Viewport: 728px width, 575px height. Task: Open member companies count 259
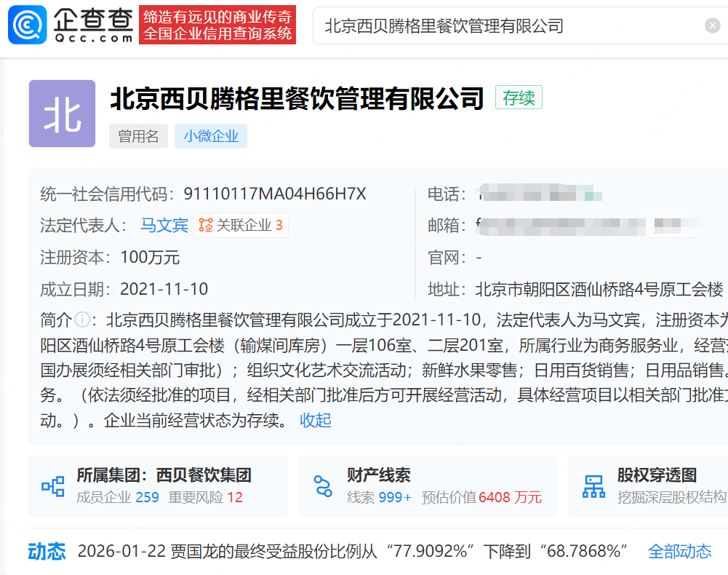[x=147, y=498]
